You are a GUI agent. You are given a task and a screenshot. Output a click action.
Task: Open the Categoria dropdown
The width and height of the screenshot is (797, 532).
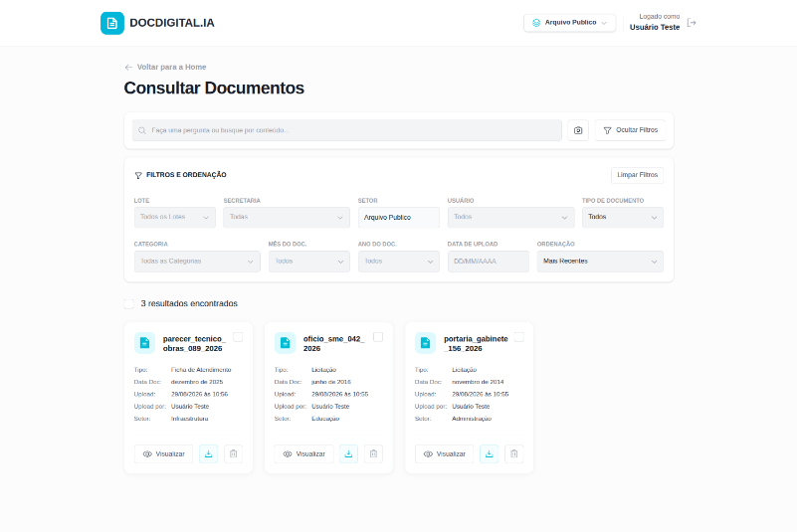(197, 262)
